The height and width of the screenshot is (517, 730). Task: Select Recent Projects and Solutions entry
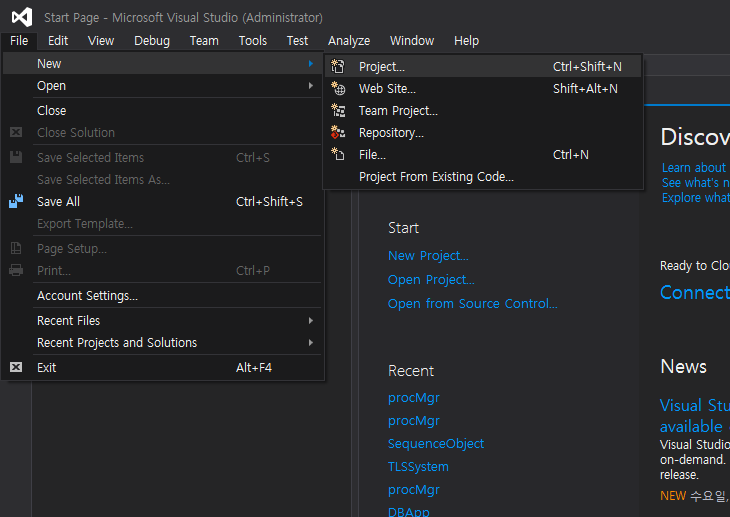[x=162, y=342]
